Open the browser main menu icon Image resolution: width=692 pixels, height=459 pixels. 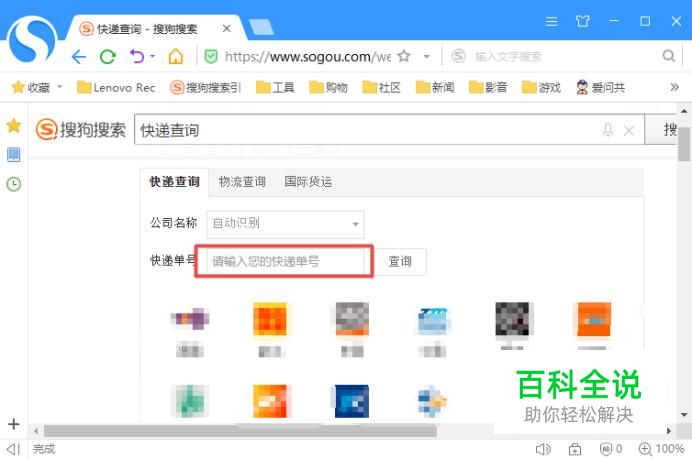551,21
